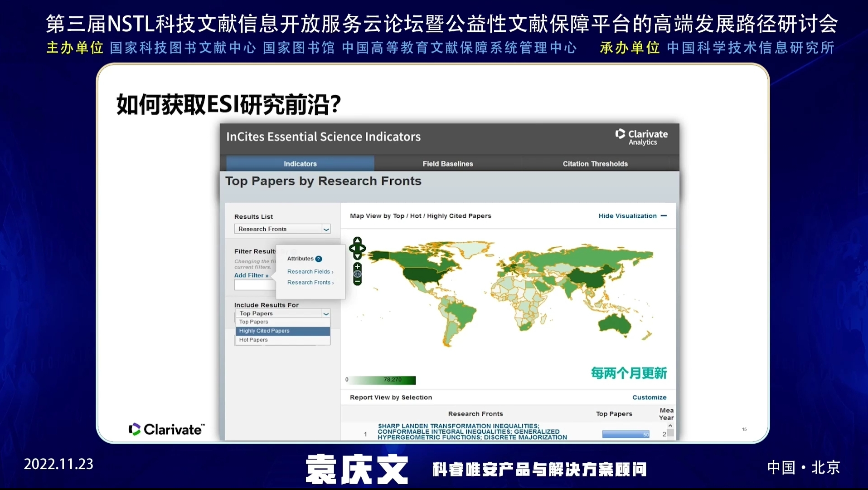This screenshot has height=490, width=868.
Task: Pan the map left with the arrow
Action: click(352, 248)
